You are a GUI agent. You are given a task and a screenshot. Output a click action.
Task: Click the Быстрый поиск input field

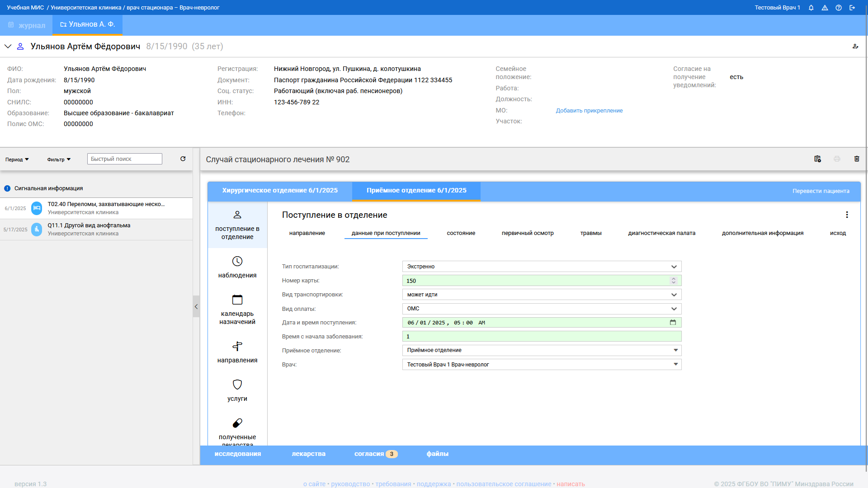click(x=124, y=159)
